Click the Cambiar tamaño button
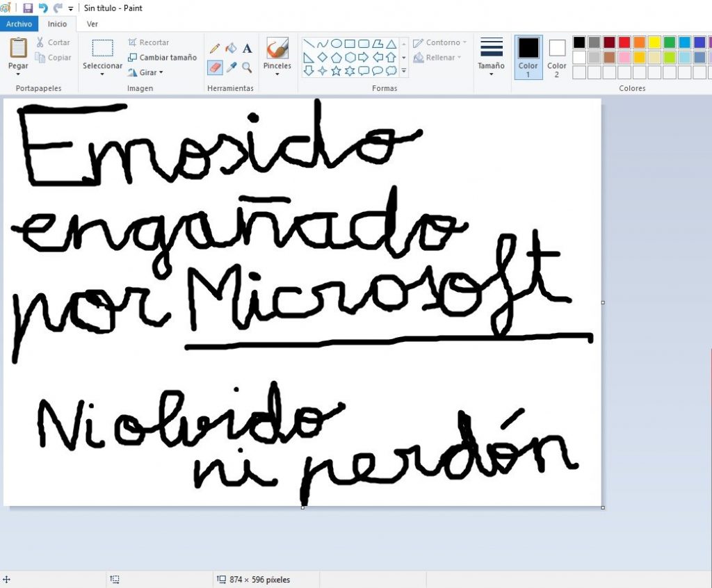Viewport: 712px width, 588px height. [x=162, y=58]
